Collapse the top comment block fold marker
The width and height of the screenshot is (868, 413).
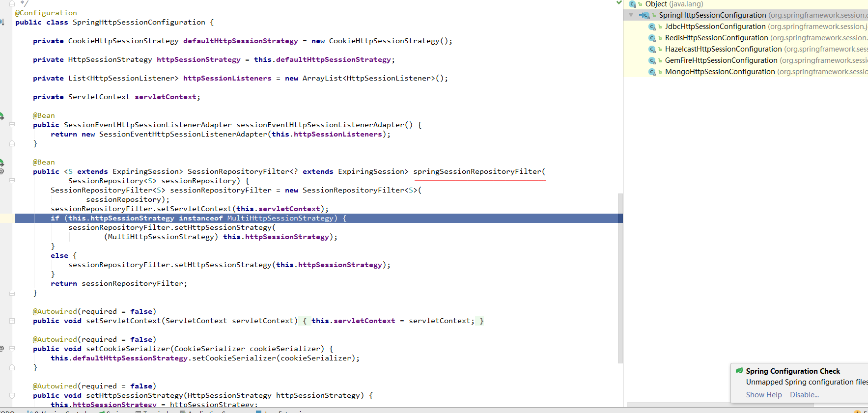click(12, 3)
